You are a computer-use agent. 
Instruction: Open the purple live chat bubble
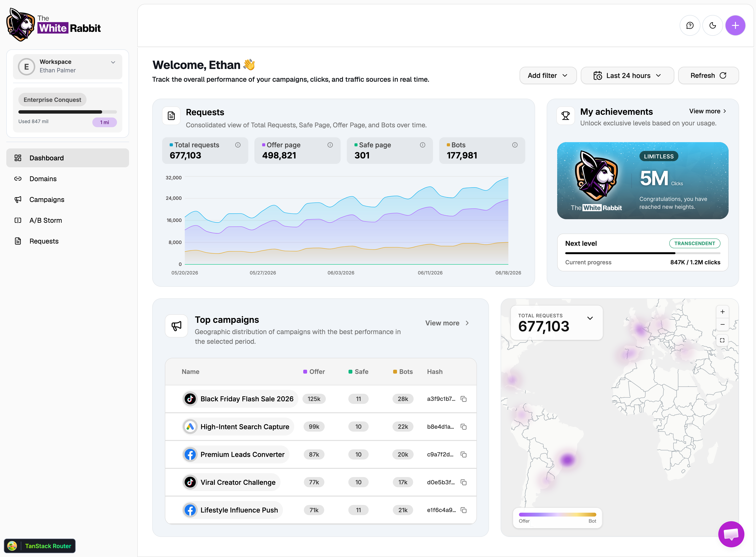click(x=731, y=534)
